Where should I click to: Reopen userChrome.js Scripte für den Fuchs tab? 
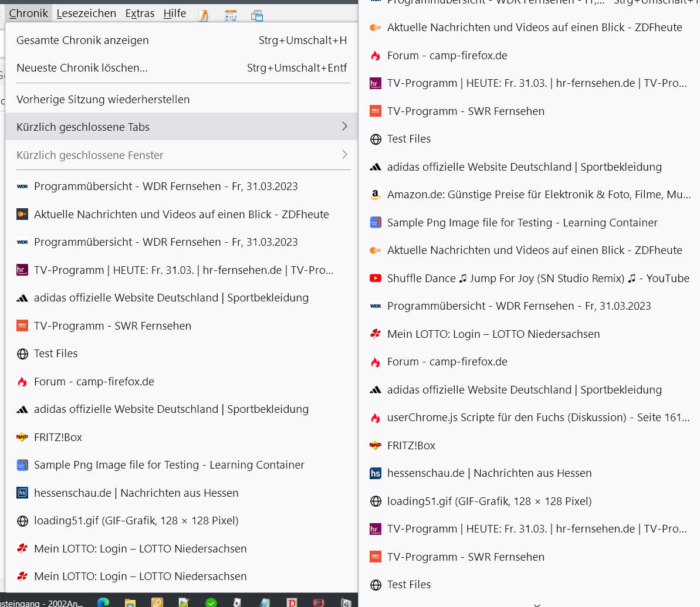click(x=538, y=418)
